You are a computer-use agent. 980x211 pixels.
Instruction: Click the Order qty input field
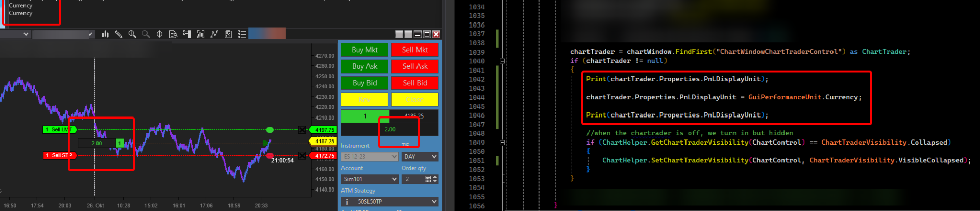pos(413,179)
